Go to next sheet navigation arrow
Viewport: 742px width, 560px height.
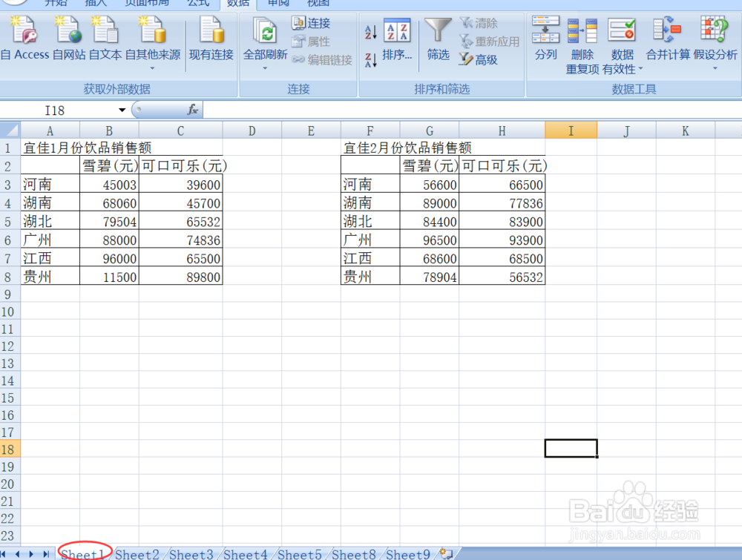point(31,554)
